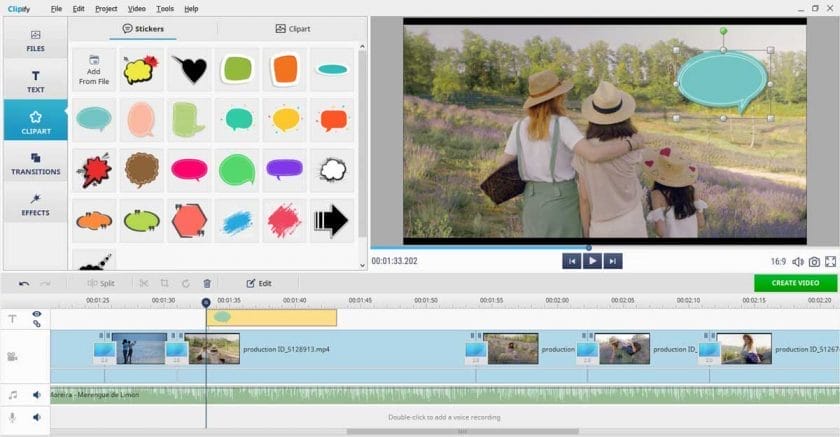Toggle visibility eye on the text track
This screenshot has height=437, width=840.
coord(37,314)
